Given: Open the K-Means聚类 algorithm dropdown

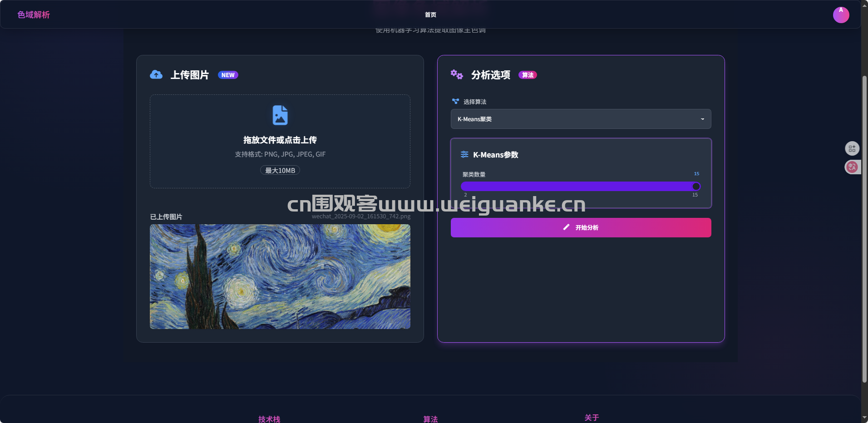Looking at the screenshot, I should tap(581, 119).
